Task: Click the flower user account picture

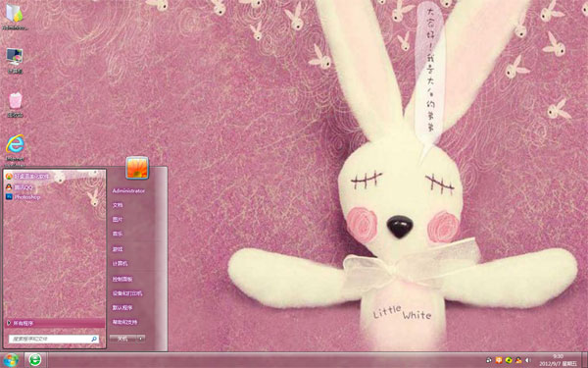Action: click(x=137, y=168)
